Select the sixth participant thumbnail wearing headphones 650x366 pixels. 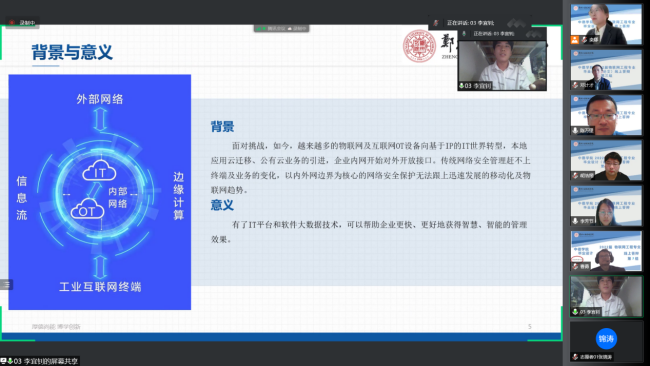[606, 250]
